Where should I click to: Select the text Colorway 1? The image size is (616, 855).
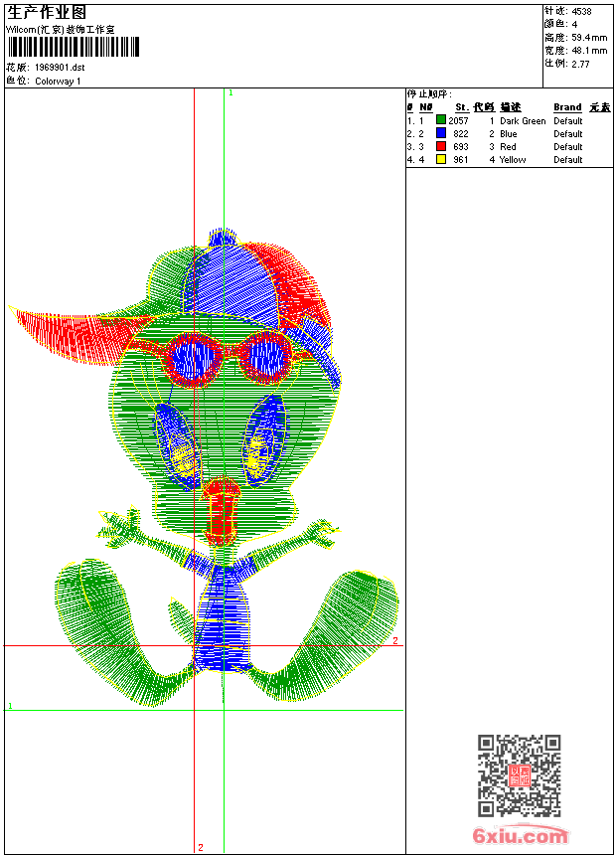[58, 82]
